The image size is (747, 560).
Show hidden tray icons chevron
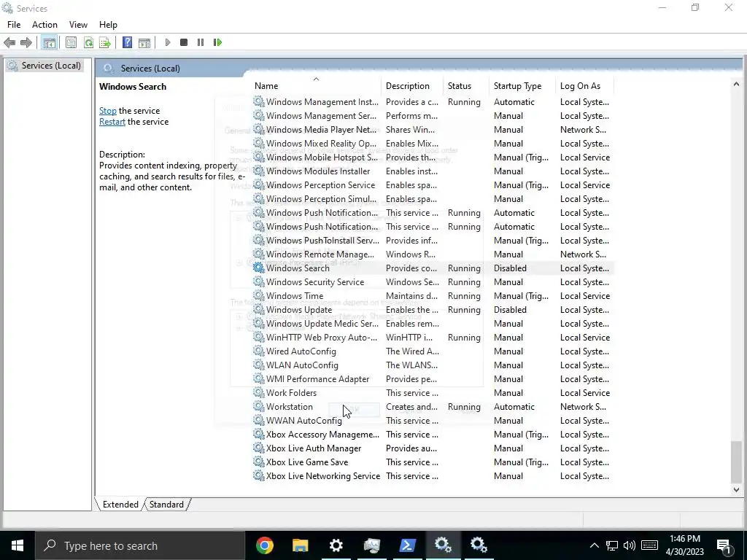tap(594, 545)
